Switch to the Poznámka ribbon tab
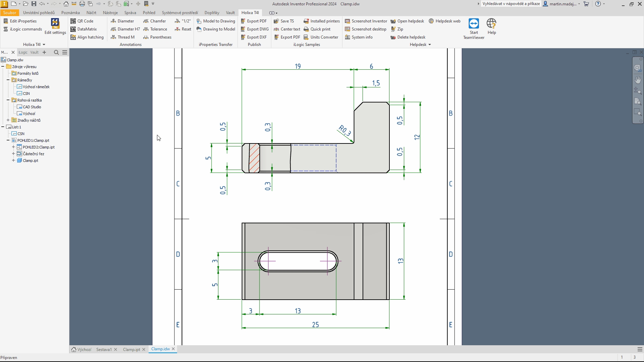Screen dimensions: 644x362 [70, 13]
